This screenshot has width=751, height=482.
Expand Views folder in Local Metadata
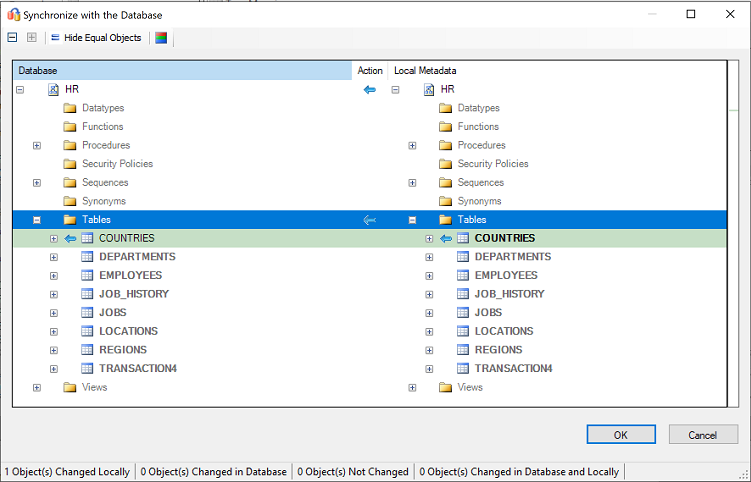click(412, 387)
